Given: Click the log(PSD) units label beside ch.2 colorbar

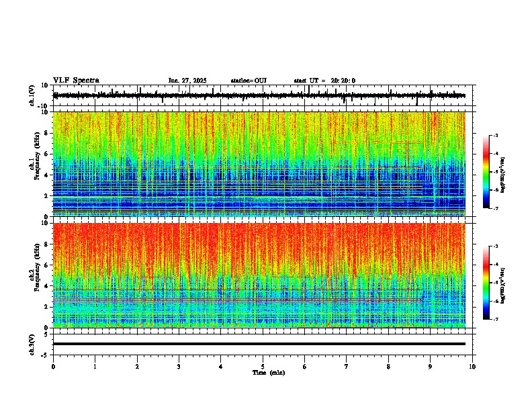Looking at the screenshot, I should pyautogui.click(x=503, y=286).
